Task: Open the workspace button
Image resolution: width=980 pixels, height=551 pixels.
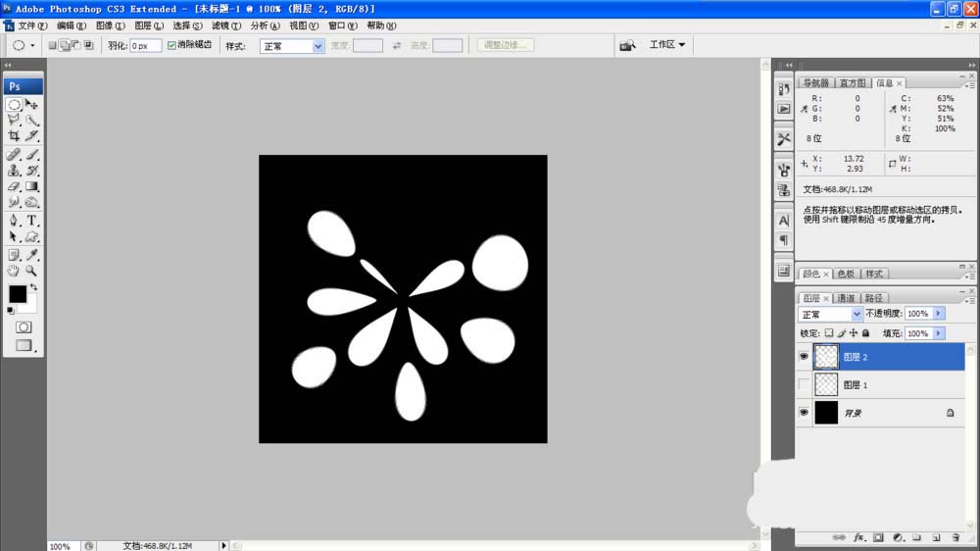Action: pos(666,44)
